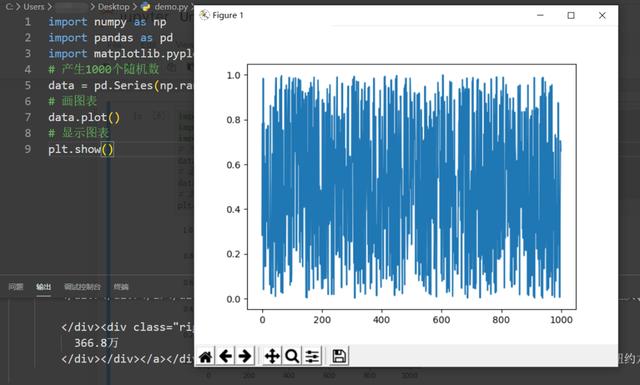Click the y-axis tick label '1.0'
Viewport: 640px width, 385px height.
233,75
